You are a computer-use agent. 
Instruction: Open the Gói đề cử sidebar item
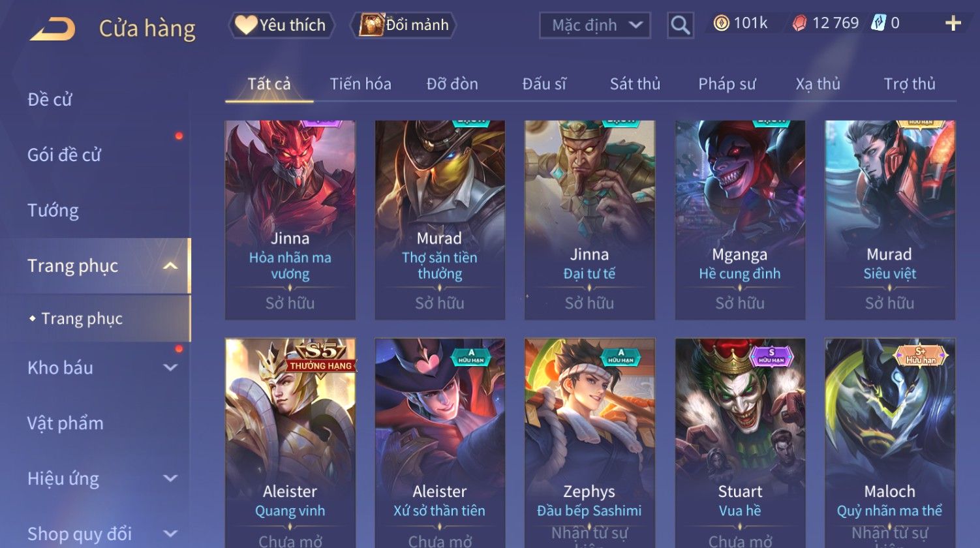tap(64, 155)
